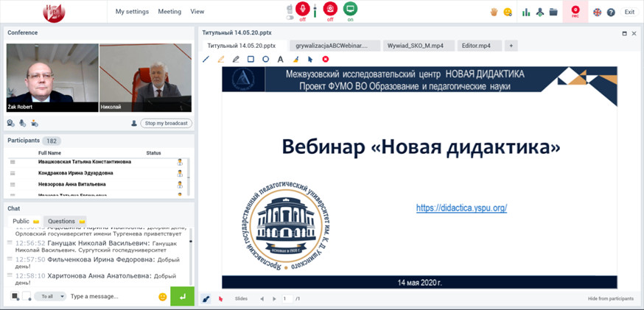This screenshot has height=310, width=644.
Task: Select the highlighter marker tool
Action: 221,59
